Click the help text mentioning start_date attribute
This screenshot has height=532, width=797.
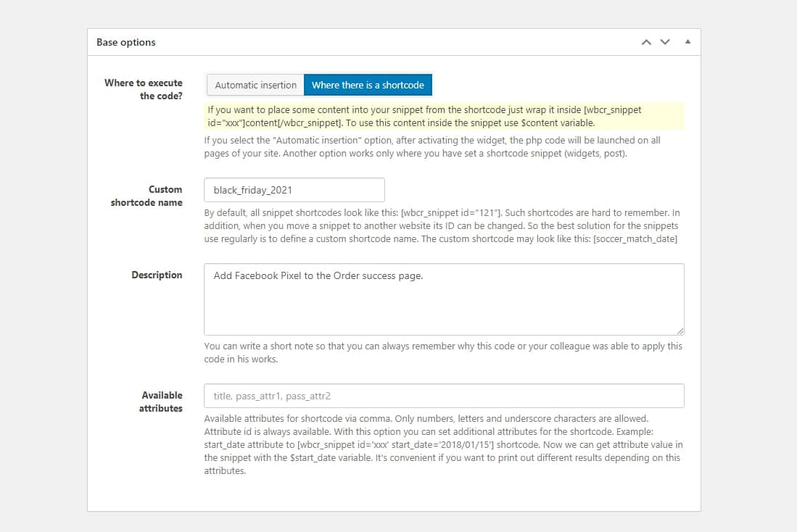coord(443,444)
